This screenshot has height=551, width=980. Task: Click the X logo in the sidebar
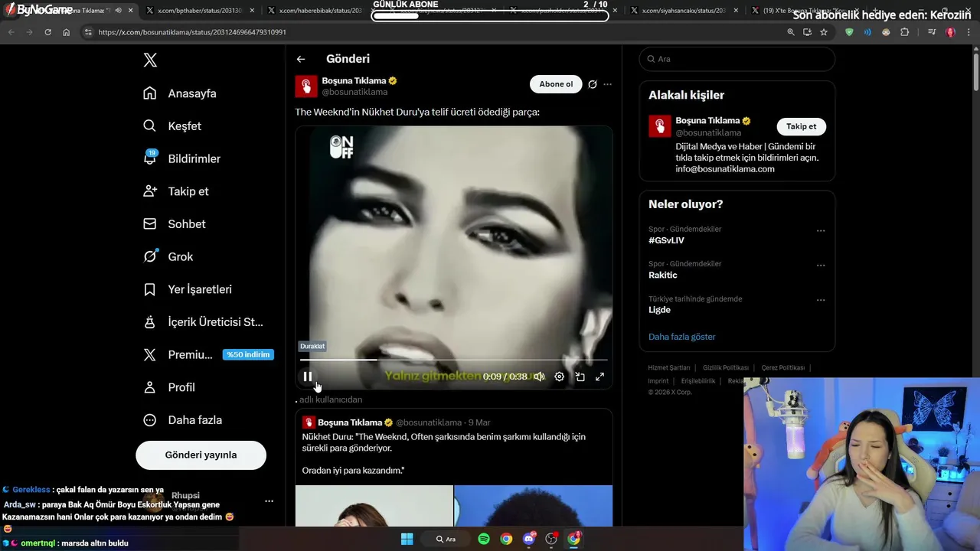pos(150,60)
